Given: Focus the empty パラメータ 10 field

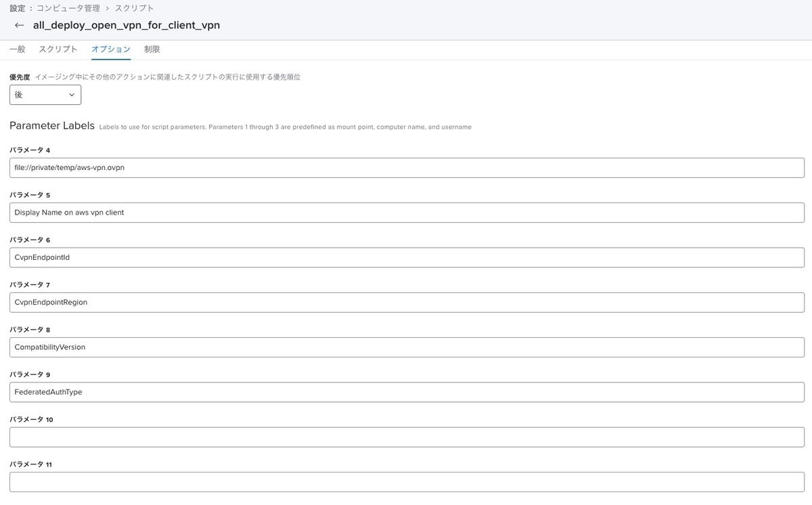Looking at the screenshot, I should coord(407,437).
